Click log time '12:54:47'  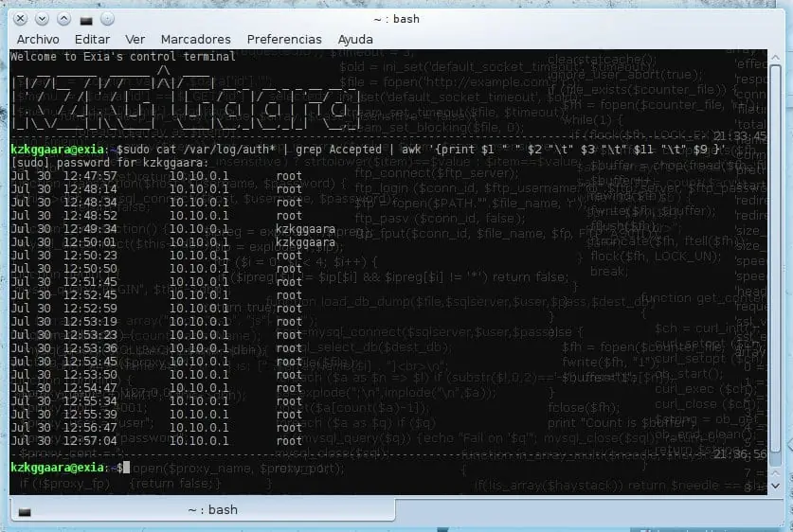click(x=90, y=388)
